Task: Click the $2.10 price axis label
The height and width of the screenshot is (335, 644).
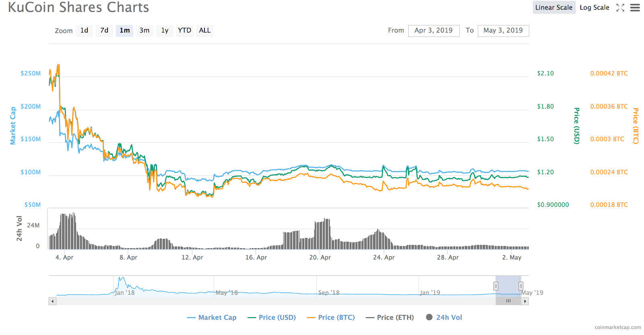Action: [x=545, y=73]
